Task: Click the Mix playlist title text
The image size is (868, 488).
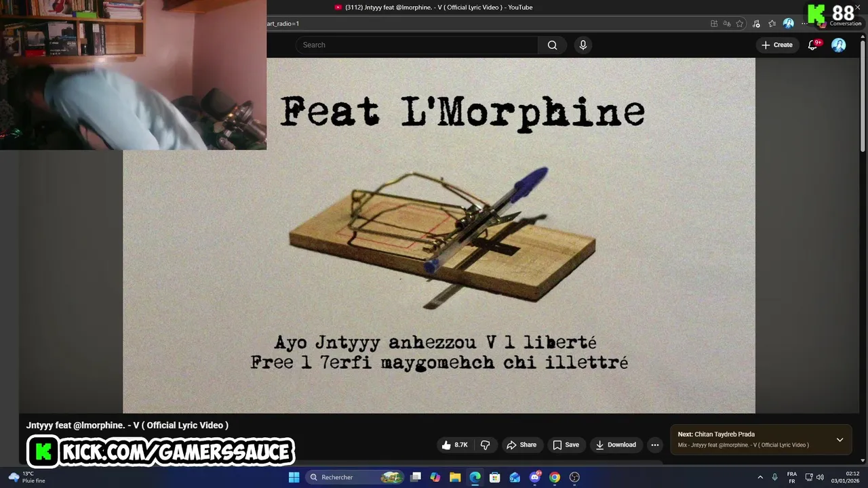Action: tap(743, 445)
